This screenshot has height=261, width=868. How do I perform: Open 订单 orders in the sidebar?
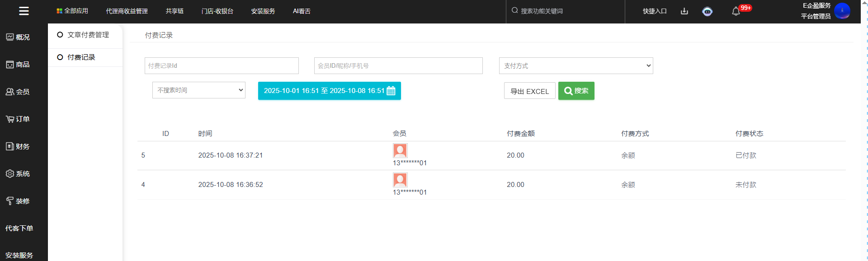coord(18,119)
